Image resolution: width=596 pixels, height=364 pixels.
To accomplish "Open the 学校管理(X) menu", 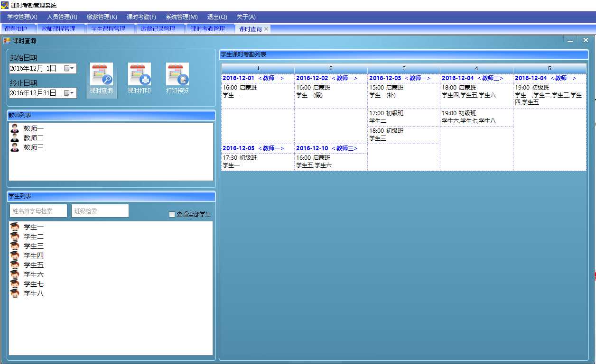I will (22, 17).
